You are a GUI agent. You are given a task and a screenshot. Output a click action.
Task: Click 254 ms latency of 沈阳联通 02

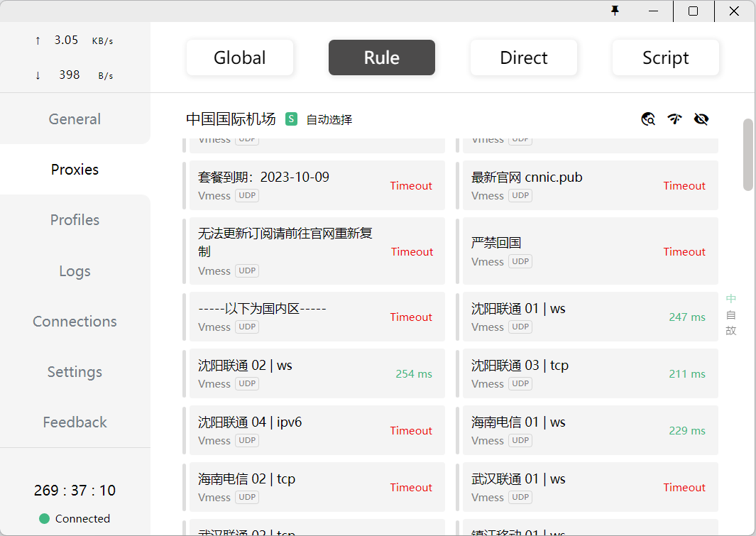414,374
